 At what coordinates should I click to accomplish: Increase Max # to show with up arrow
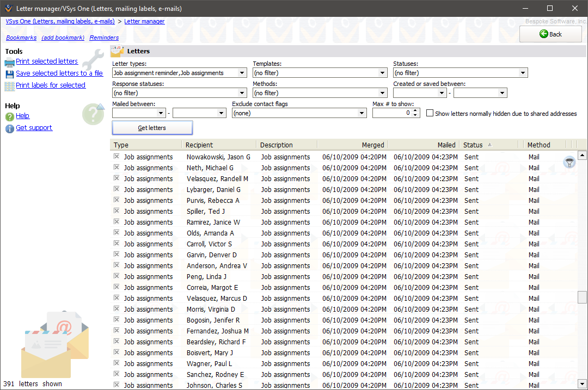point(415,110)
